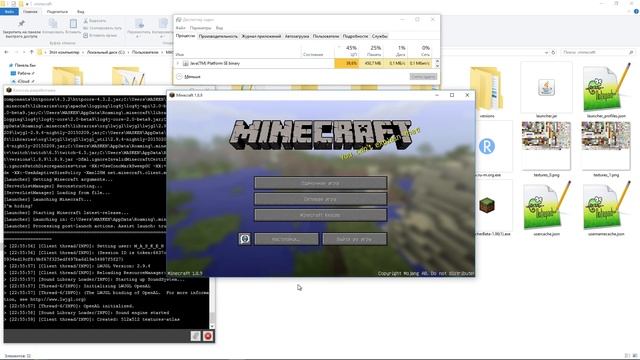
Task: Open Explorer Share ribbon tab
Action: pos(57,11)
